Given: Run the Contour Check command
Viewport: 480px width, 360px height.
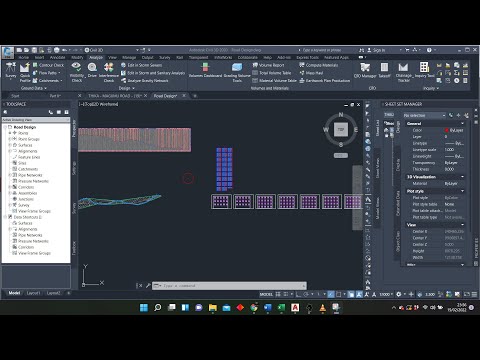Looking at the screenshot, I should 48,65.
